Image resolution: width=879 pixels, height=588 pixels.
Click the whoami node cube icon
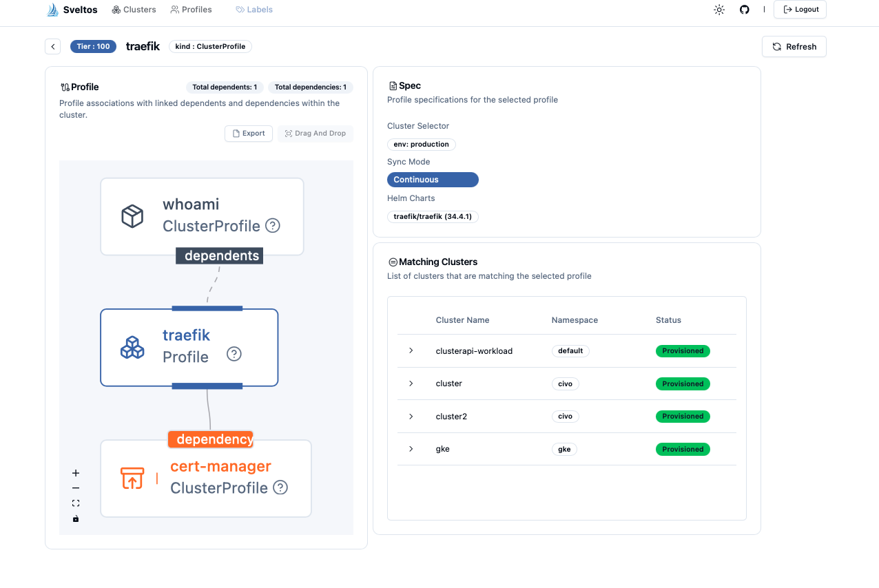(132, 216)
